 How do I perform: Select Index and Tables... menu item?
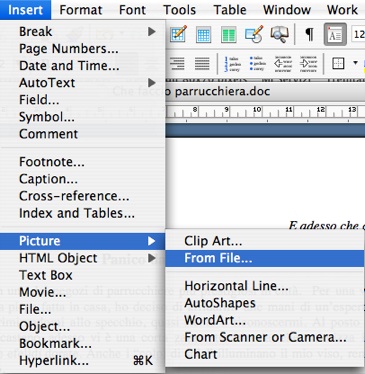(83, 213)
